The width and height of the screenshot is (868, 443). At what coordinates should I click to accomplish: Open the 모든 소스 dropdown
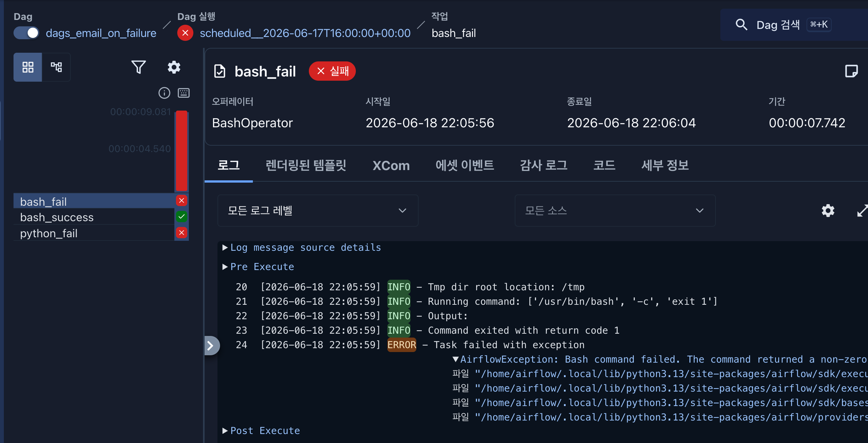click(615, 210)
